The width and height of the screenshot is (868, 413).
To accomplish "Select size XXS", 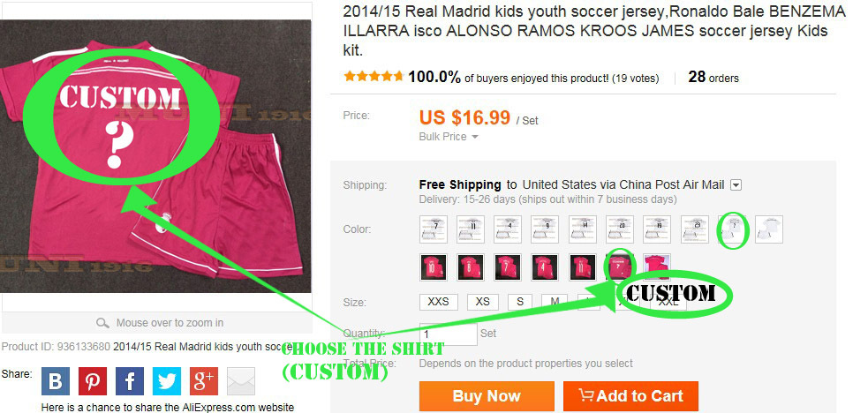I will coord(438,302).
